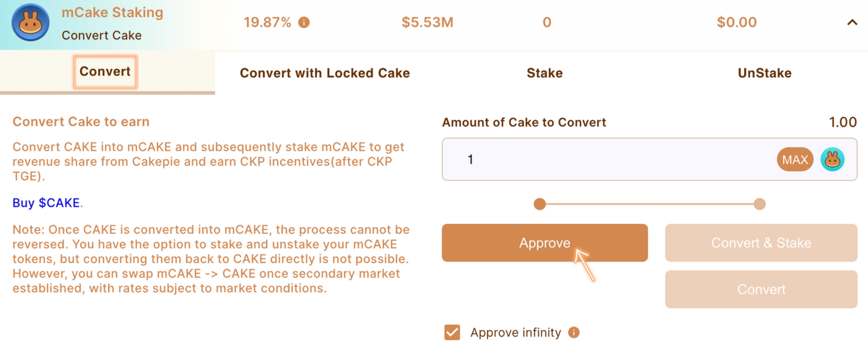The width and height of the screenshot is (868, 353).
Task: Click the Convert & Stake button
Action: tap(761, 243)
